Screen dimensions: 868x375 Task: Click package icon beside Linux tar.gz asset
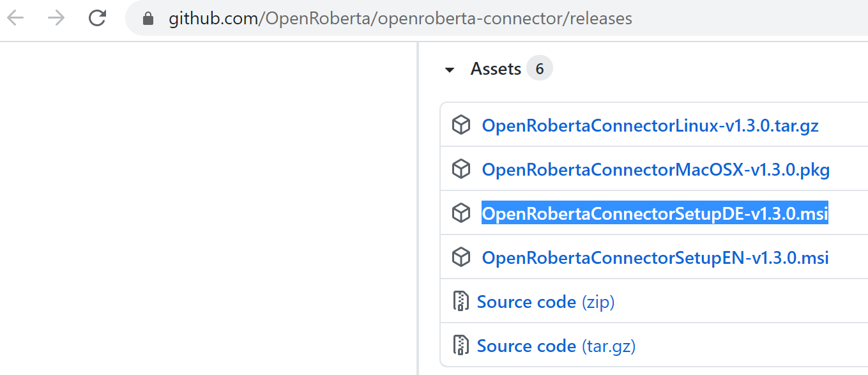pyautogui.click(x=461, y=125)
